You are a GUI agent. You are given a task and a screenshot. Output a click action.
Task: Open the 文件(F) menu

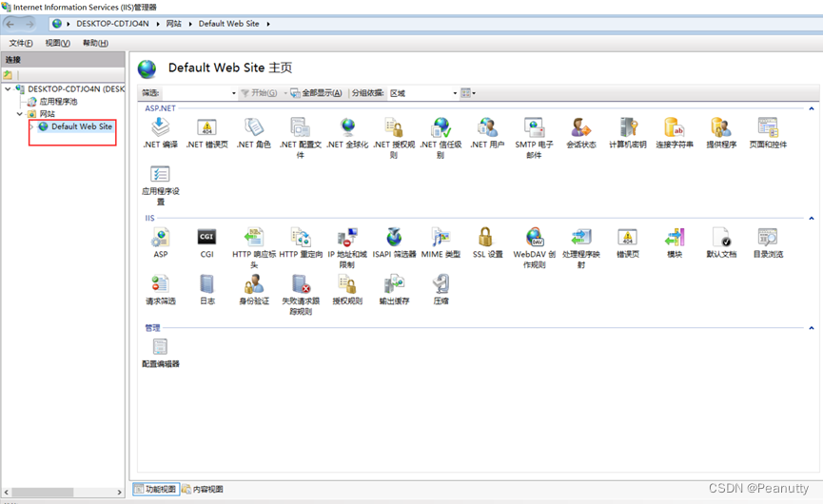[21, 43]
